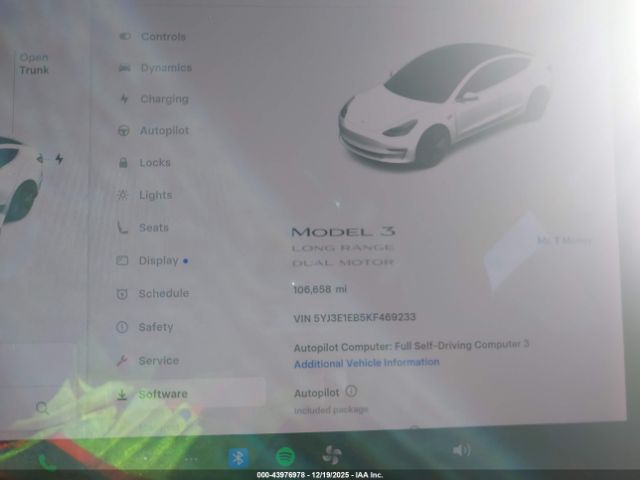
Task: Tap the 106,658 mi odometer reading
Action: (x=320, y=289)
